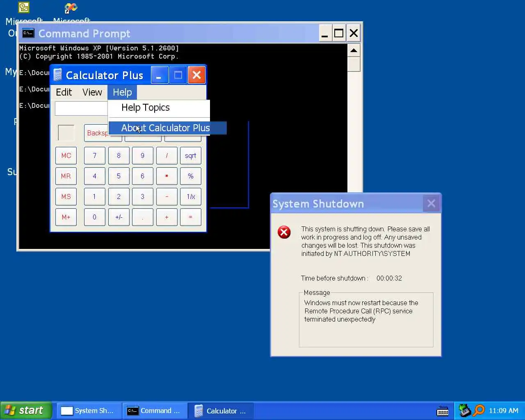
Task: Click the Message box text about RPC service
Action: 361,311
